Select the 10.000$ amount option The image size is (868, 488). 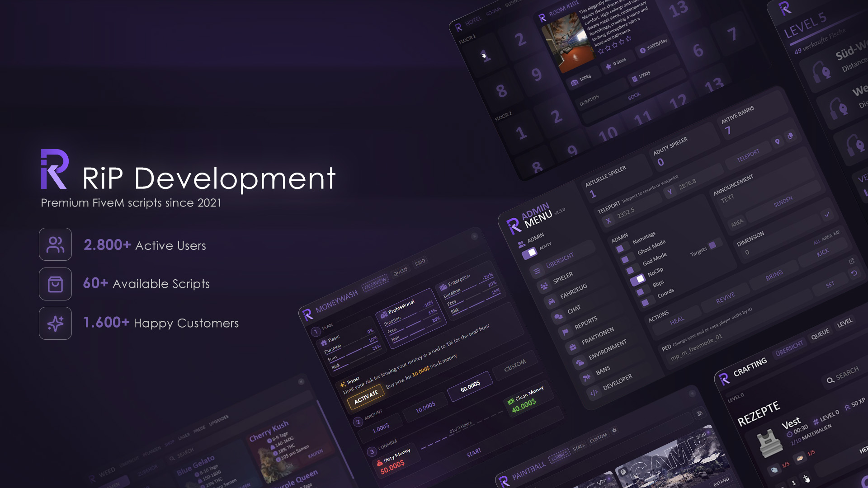(x=425, y=407)
